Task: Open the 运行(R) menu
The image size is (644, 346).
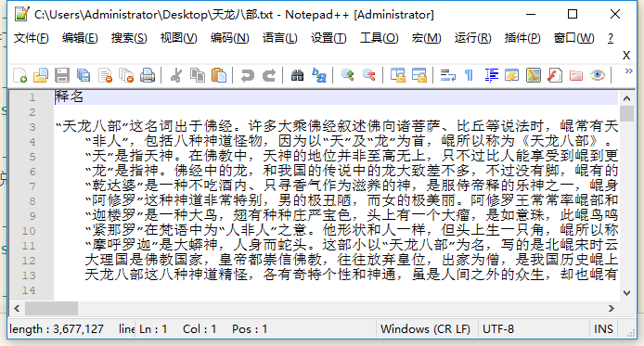Action: [x=472, y=38]
